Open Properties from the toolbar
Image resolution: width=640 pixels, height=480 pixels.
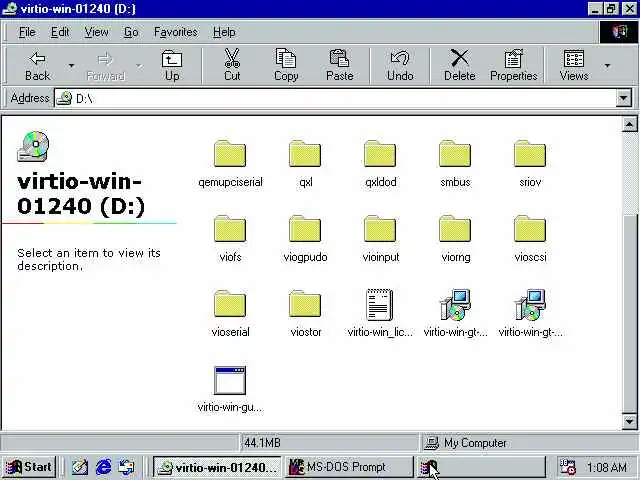pyautogui.click(x=513, y=66)
